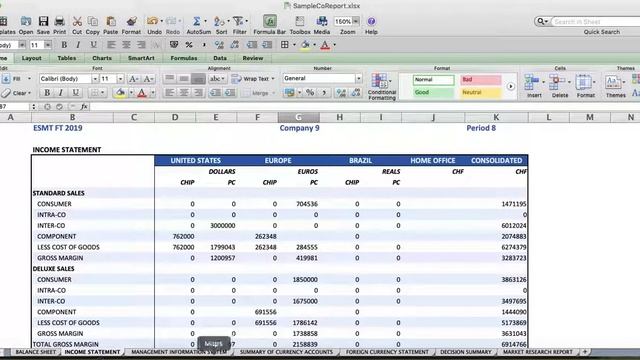Screen dimensions: 640x360
Task: Toggle Bold in the ribbon Font group
Action: pos(47,93)
